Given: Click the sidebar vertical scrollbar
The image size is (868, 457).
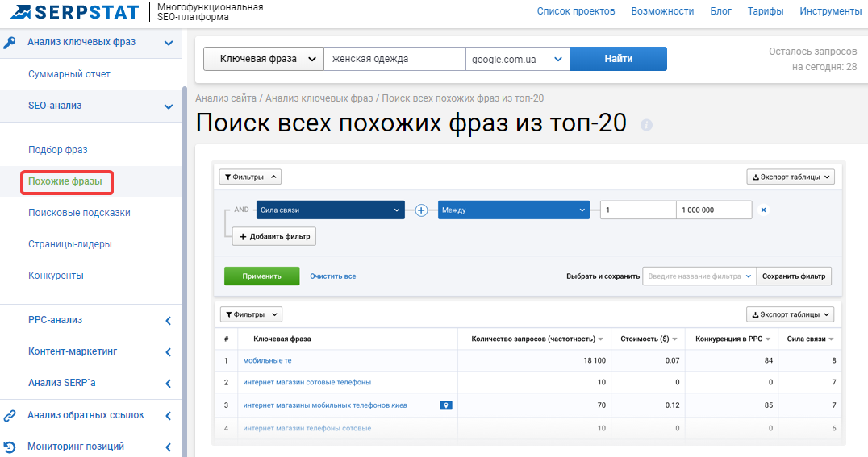Looking at the screenshot, I should (x=185, y=271).
